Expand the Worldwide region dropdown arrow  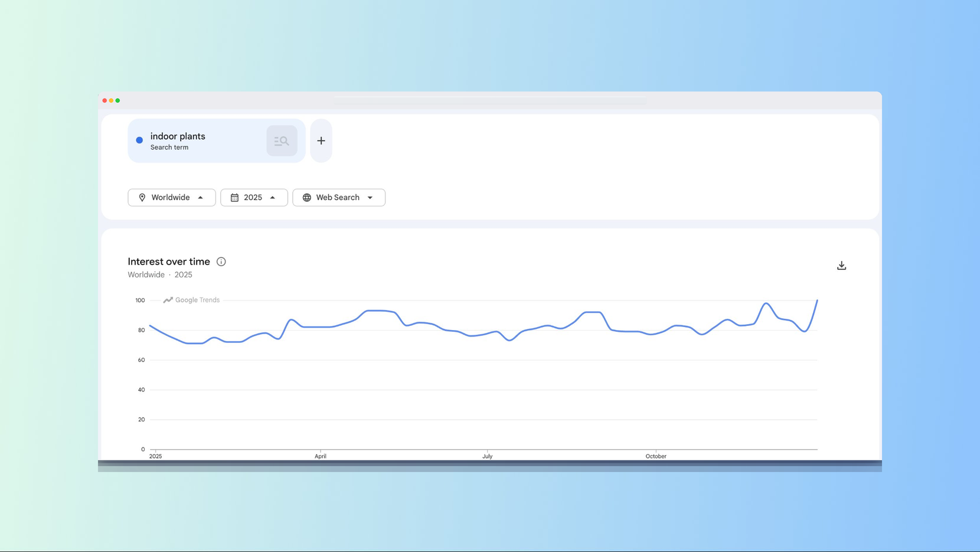pyautogui.click(x=201, y=198)
